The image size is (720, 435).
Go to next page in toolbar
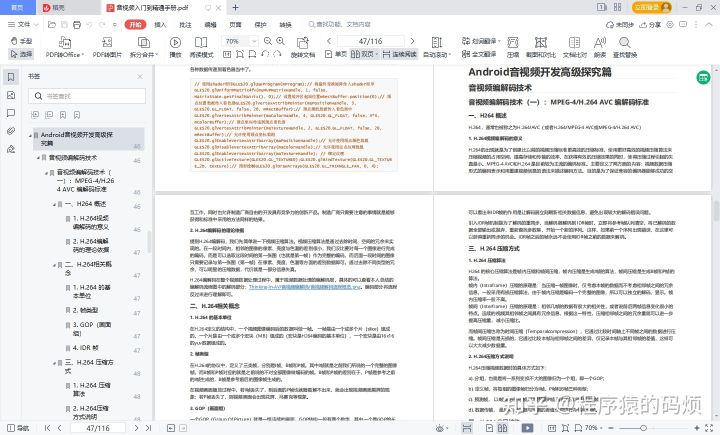(x=412, y=41)
